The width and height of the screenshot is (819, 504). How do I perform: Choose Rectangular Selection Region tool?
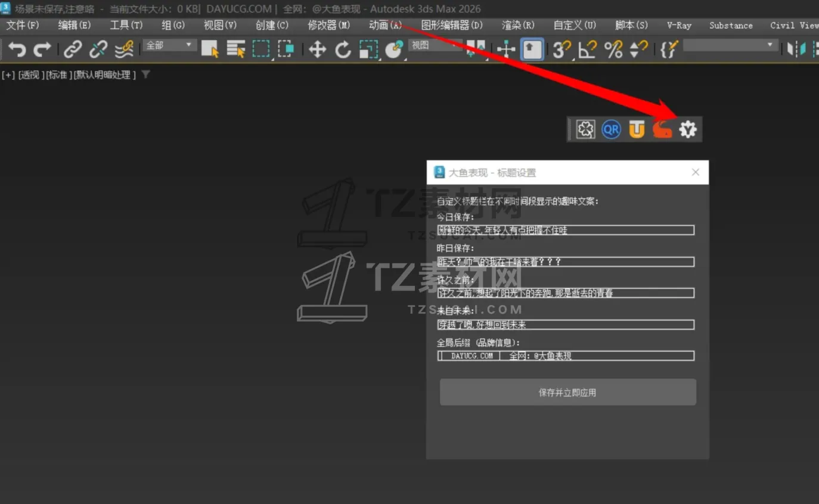tap(261, 49)
